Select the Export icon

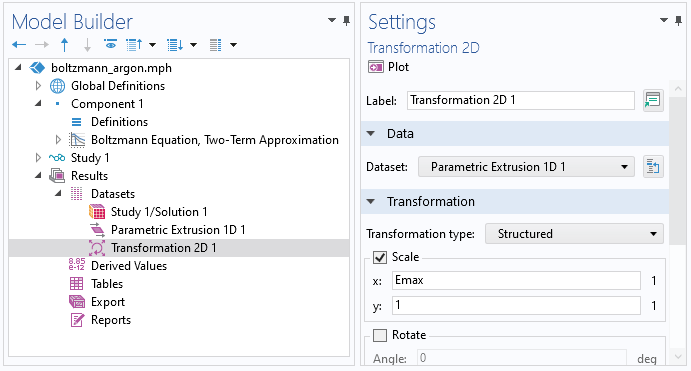[77, 302]
